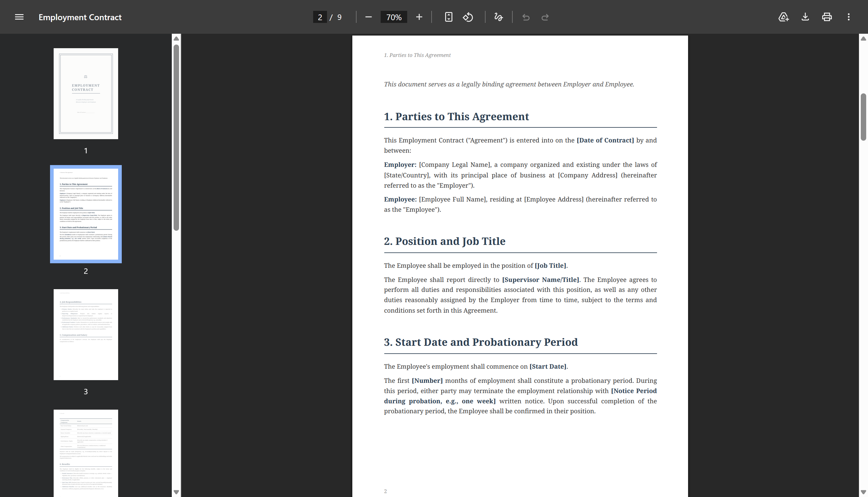Edit the 70% zoom level field
This screenshot has width=868, height=497.
(394, 17)
